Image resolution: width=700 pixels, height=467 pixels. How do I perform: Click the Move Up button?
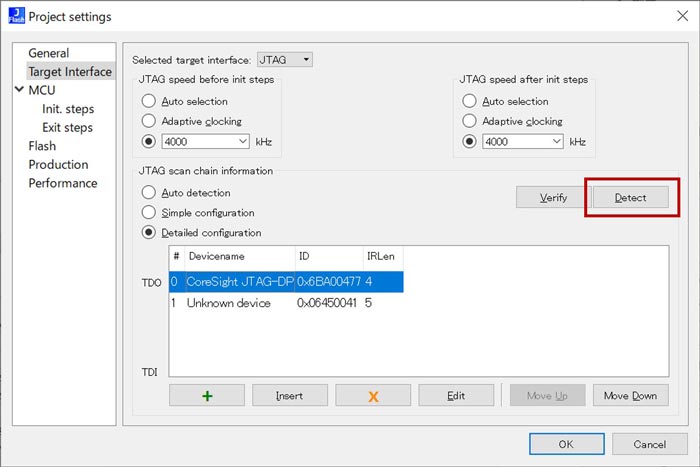547,396
